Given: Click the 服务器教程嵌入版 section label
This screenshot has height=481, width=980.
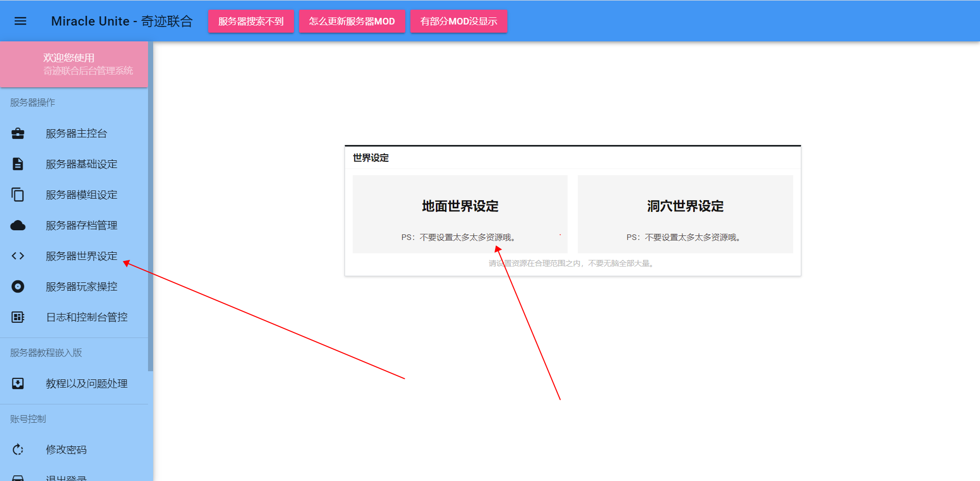Looking at the screenshot, I should pos(46,353).
